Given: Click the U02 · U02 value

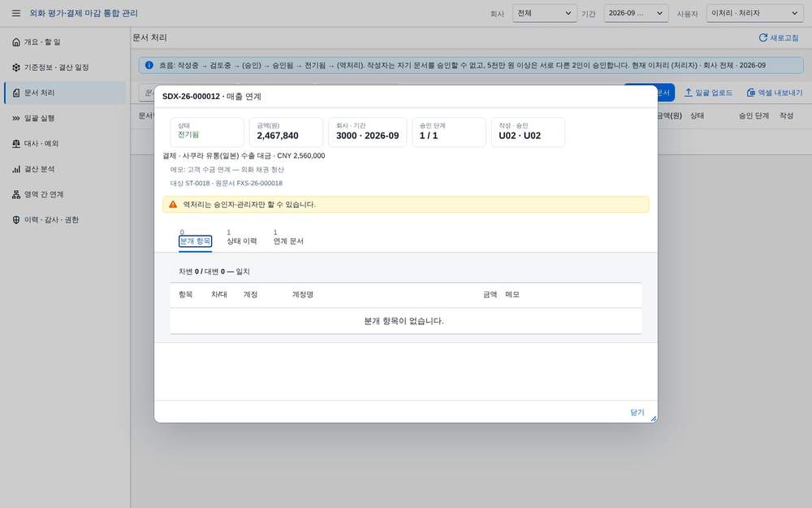Looking at the screenshot, I should pos(520,136).
